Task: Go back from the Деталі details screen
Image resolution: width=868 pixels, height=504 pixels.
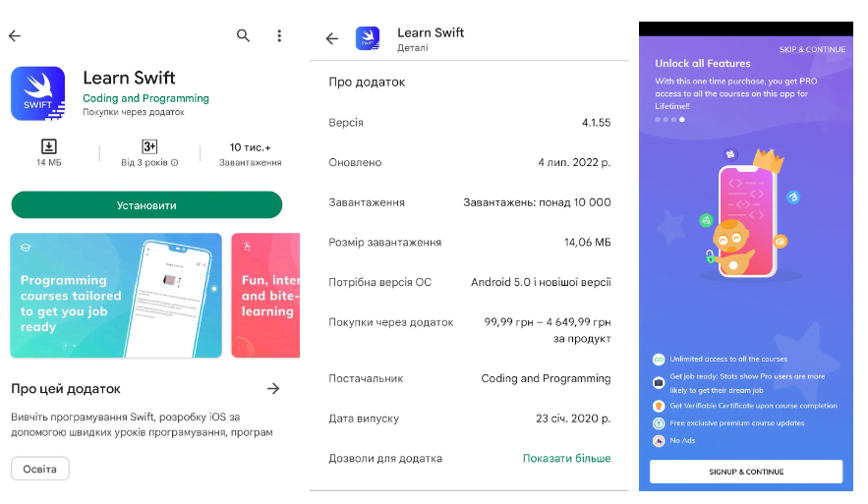Action: click(331, 38)
